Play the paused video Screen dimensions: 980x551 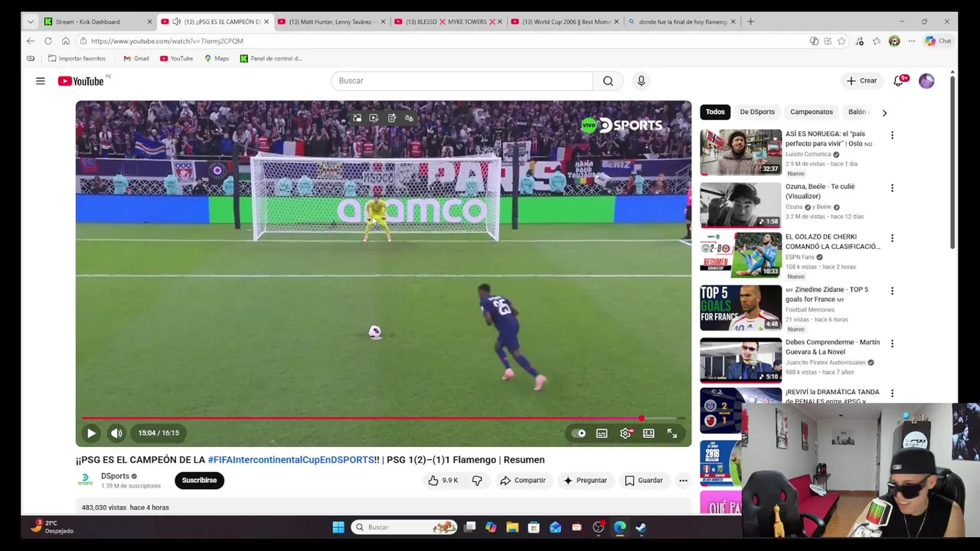click(91, 433)
